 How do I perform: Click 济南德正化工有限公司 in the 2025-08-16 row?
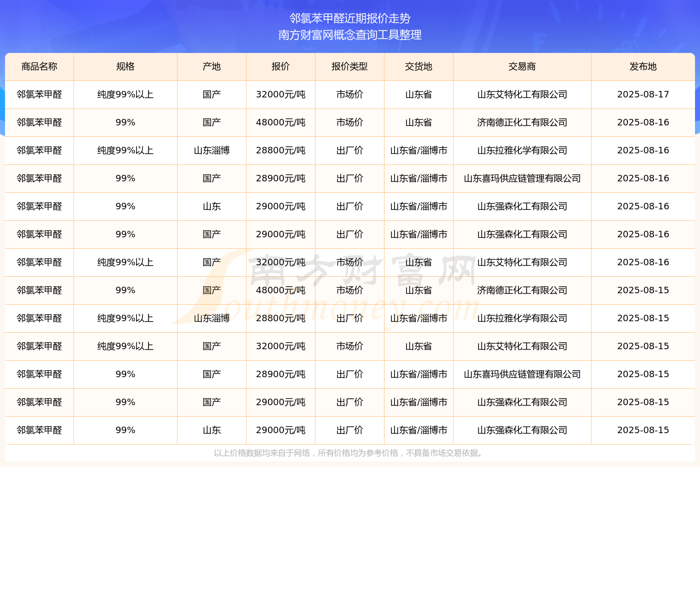pyautogui.click(x=522, y=122)
